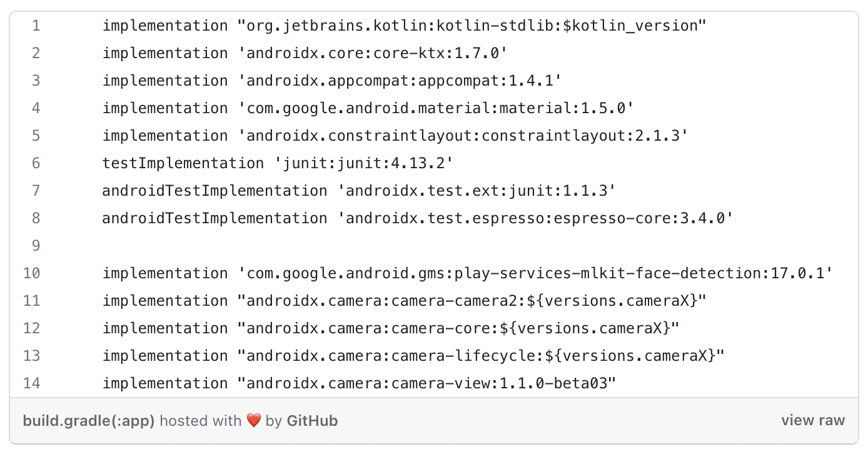Click 'androidTestImplementation' keyword on line 7

(214, 191)
